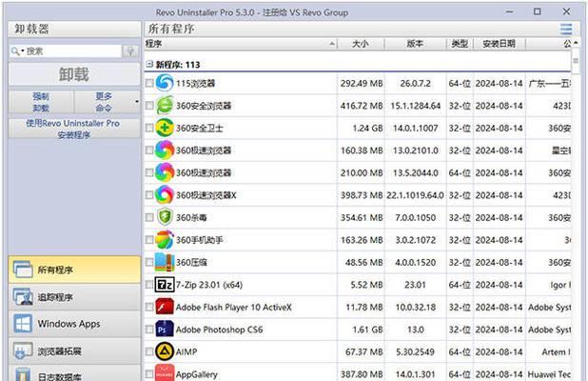
Task: Click the 360极速浏览器 13.5.2044.0 icon
Action: coord(165,172)
